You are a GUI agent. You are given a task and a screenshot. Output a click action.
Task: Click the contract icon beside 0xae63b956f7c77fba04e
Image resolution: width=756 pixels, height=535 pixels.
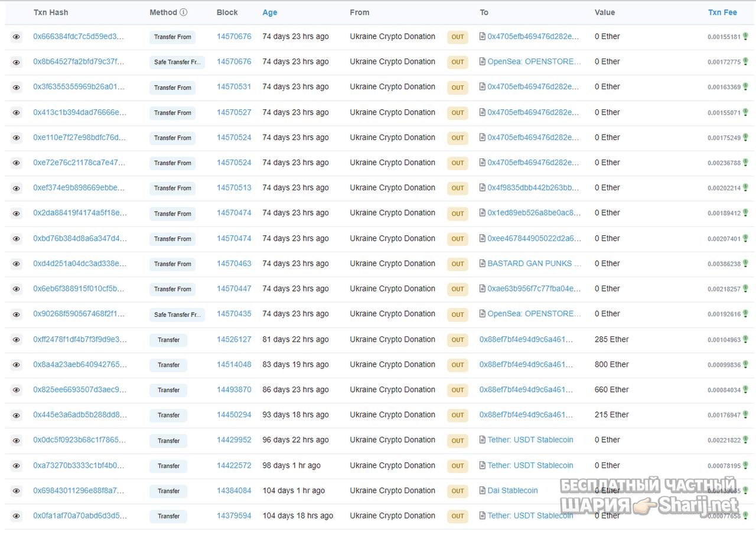483,289
